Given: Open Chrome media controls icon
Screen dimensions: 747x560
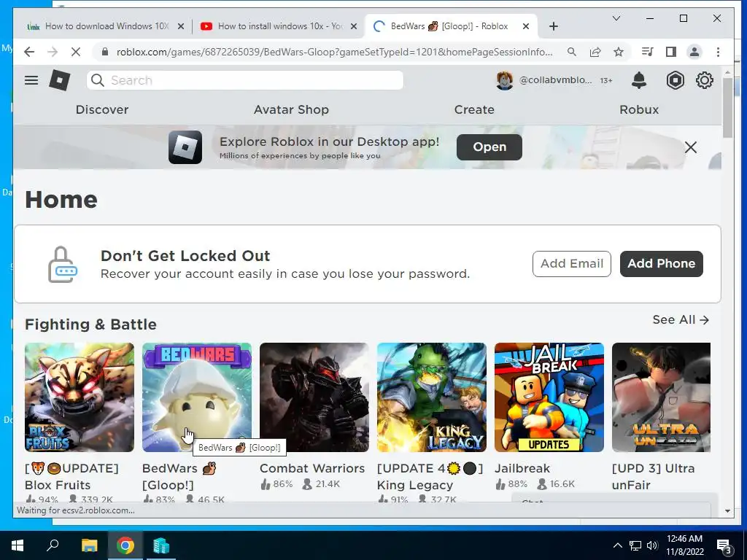Looking at the screenshot, I should pos(648,52).
